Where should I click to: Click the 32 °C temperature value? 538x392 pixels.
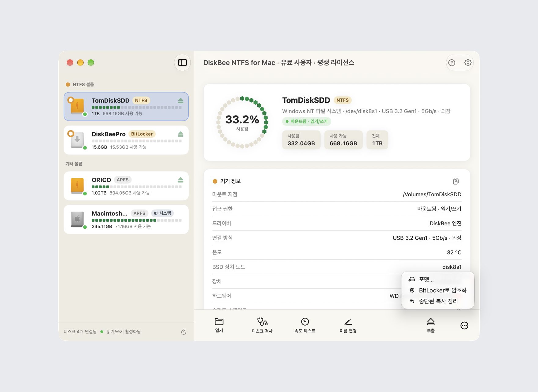454,253
